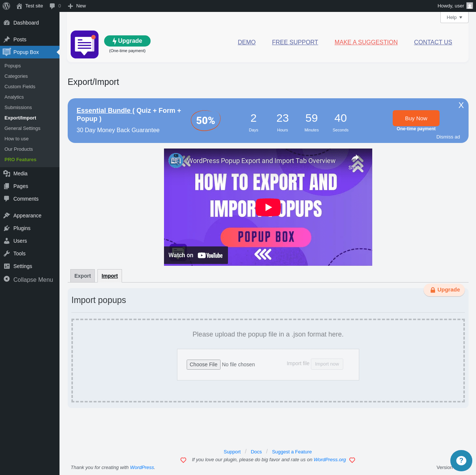Click the purple Popup Box plugin logo
The width and height of the screenshot is (476, 475).
click(x=84, y=44)
